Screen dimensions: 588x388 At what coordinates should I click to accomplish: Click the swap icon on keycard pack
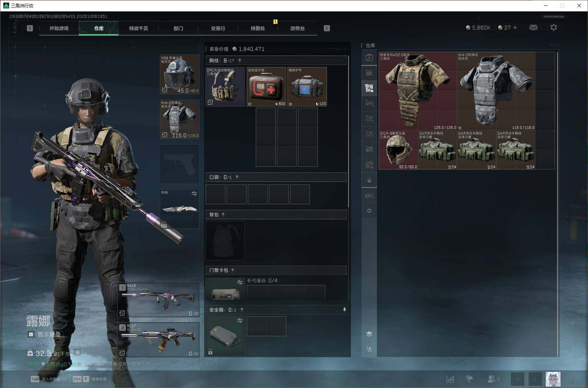coord(240,282)
